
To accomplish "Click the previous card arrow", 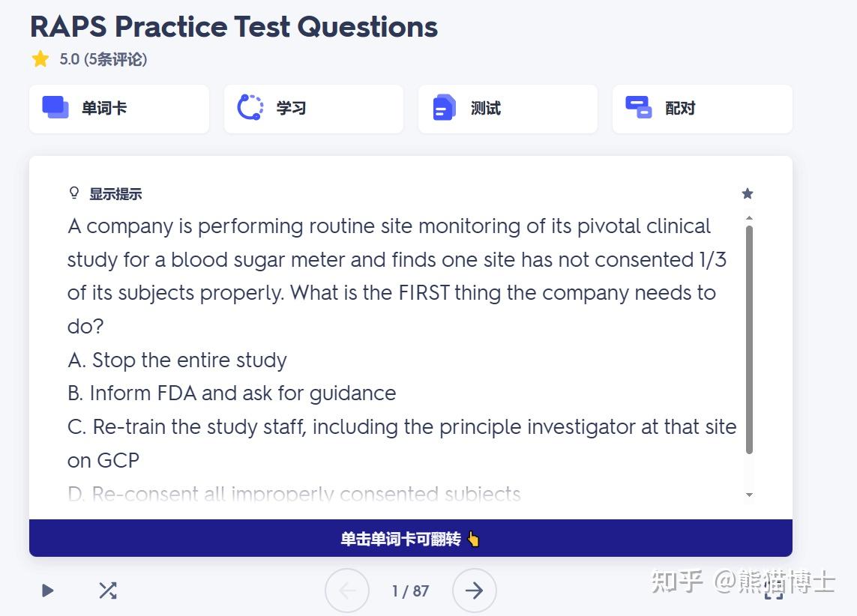I will click(347, 591).
